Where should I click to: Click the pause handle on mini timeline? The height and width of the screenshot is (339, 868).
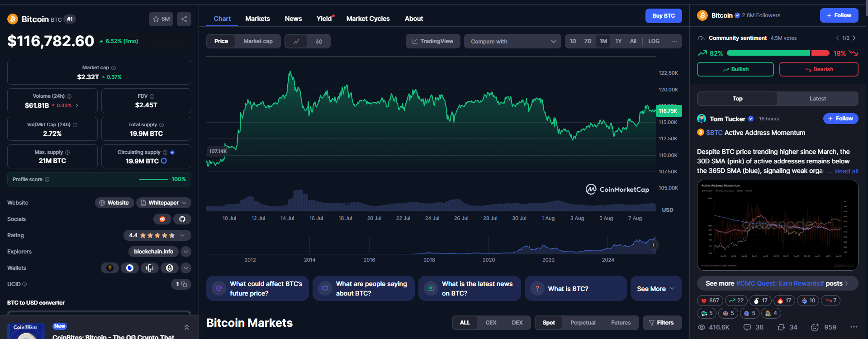(654, 245)
